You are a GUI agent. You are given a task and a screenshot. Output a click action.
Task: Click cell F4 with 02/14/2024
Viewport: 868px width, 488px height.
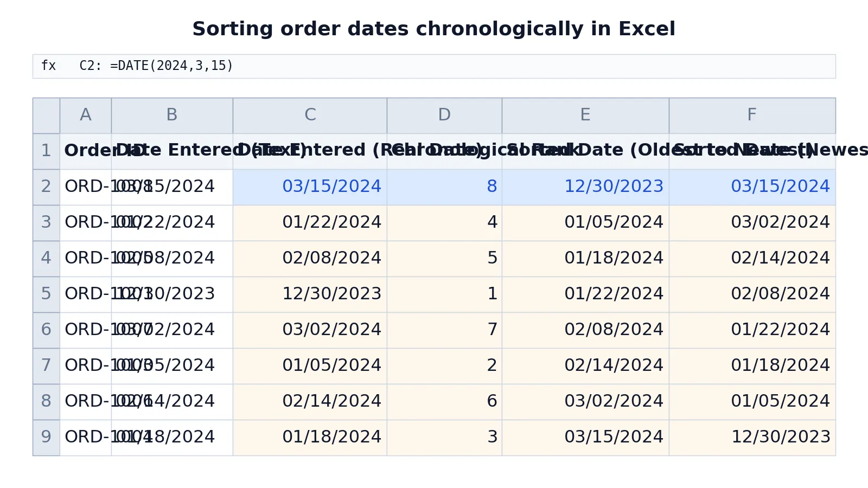(752, 259)
